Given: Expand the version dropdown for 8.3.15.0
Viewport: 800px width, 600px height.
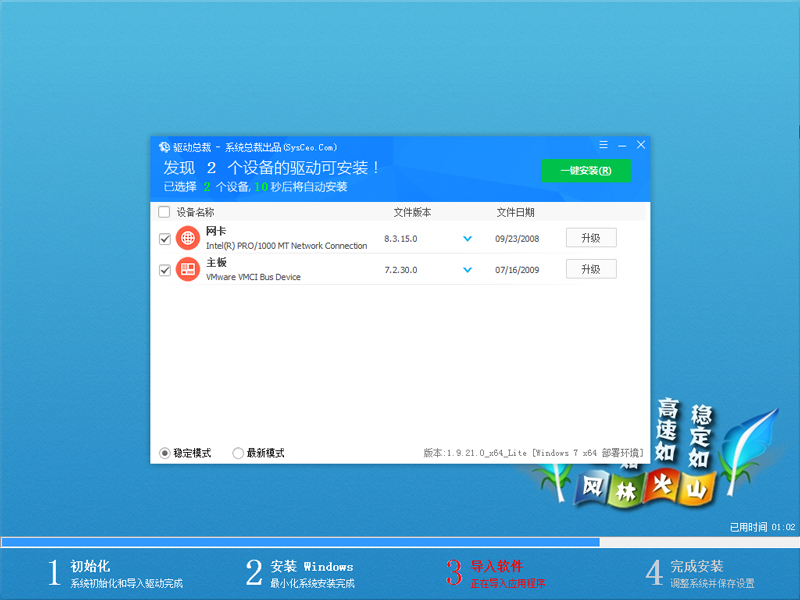Looking at the screenshot, I should pyautogui.click(x=467, y=238).
